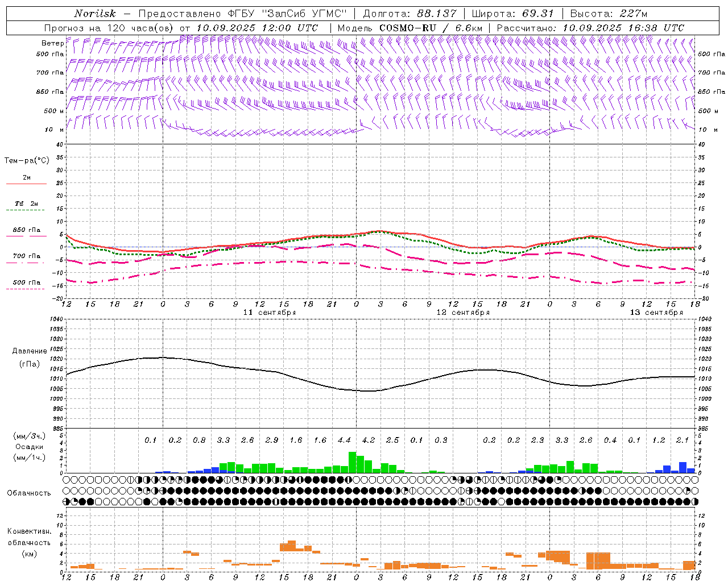Image resolution: width=728 pixels, height=582 pixels.
Task: Click the Конвективн. облачность label
Action: (29, 537)
